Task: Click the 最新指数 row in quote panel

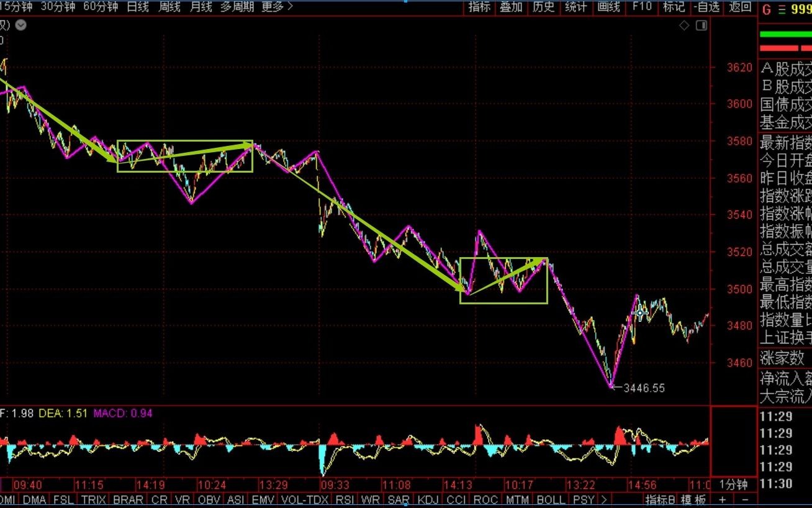Action: tap(785, 143)
